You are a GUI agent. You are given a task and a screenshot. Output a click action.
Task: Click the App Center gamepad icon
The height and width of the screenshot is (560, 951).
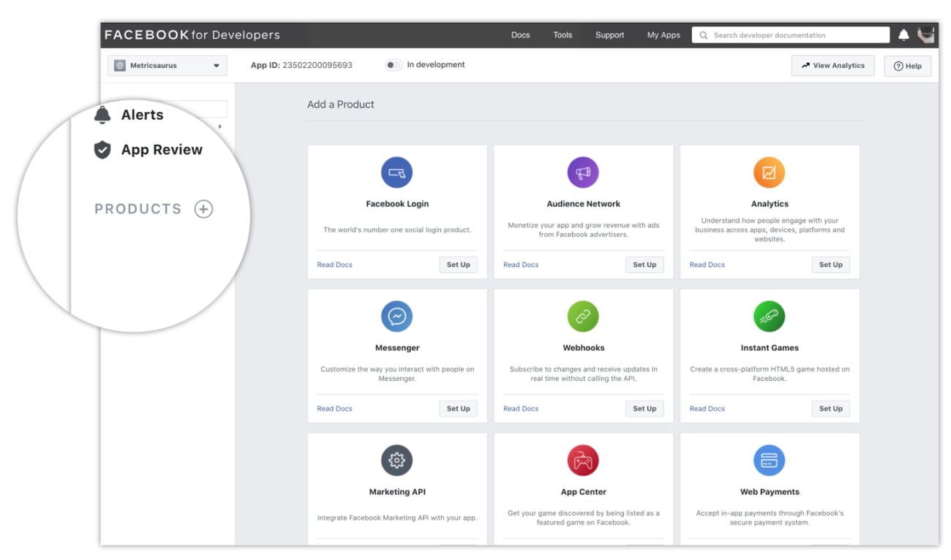click(583, 461)
